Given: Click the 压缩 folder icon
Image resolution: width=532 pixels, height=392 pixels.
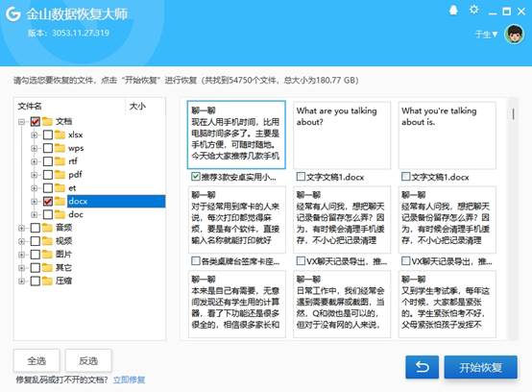Looking at the screenshot, I should (47, 281).
